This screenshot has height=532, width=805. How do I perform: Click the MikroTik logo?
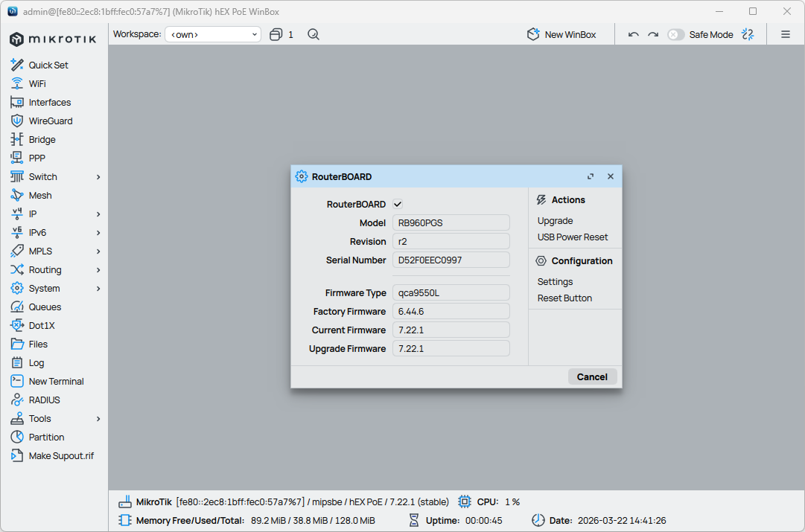53,39
